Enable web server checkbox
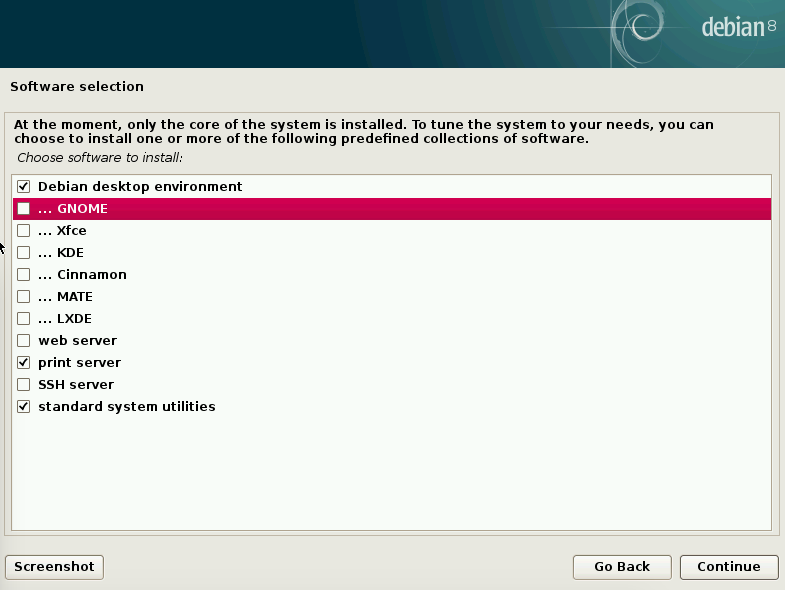785x590 pixels. click(24, 341)
